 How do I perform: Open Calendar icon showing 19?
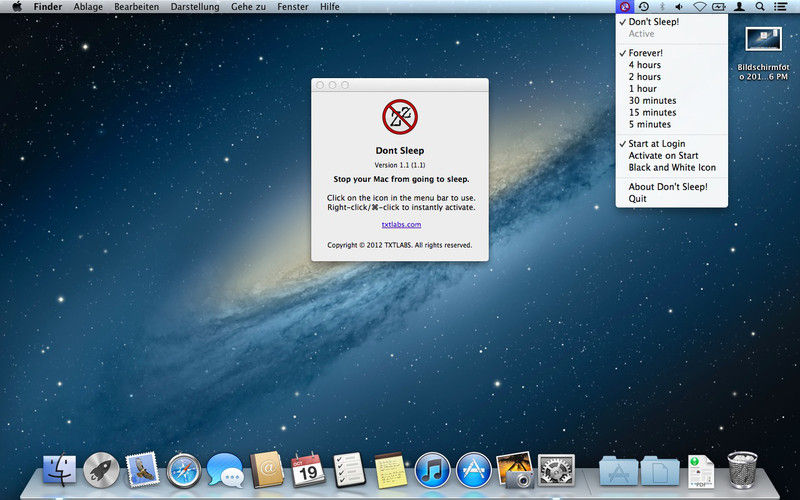pos(308,469)
